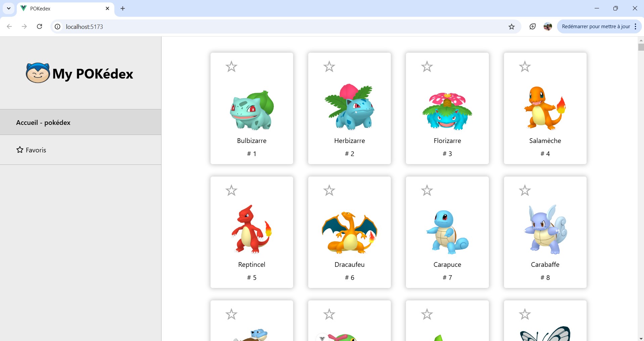644x341 pixels.
Task: Bookmark this page with the address bar star
Action: pyautogui.click(x=511, y=27)
